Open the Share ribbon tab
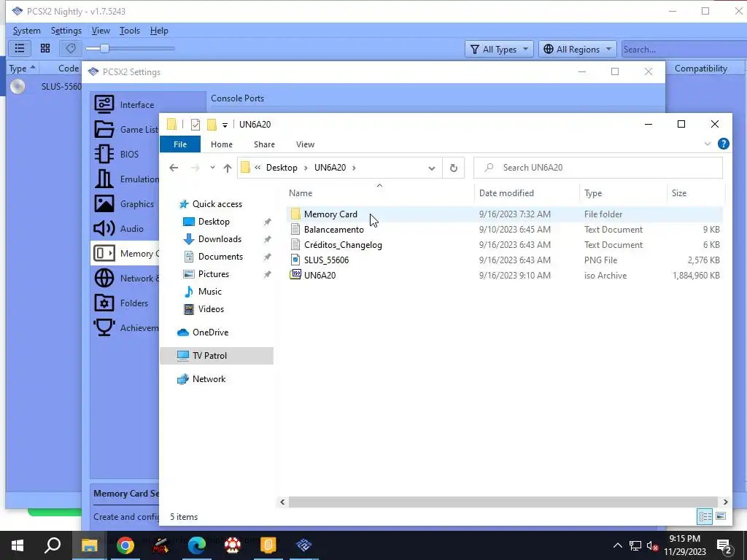This screenshot has width=747, height=560. 264,144
